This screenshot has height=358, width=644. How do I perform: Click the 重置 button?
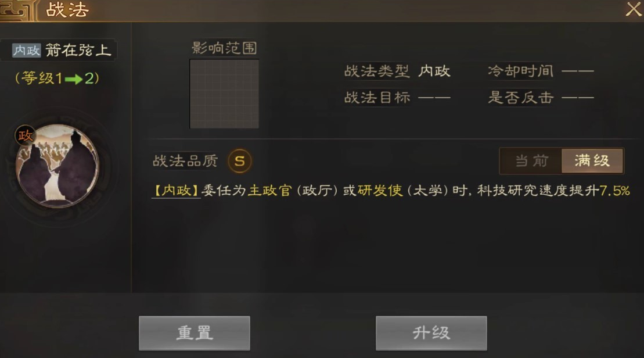tap(195, 333)
